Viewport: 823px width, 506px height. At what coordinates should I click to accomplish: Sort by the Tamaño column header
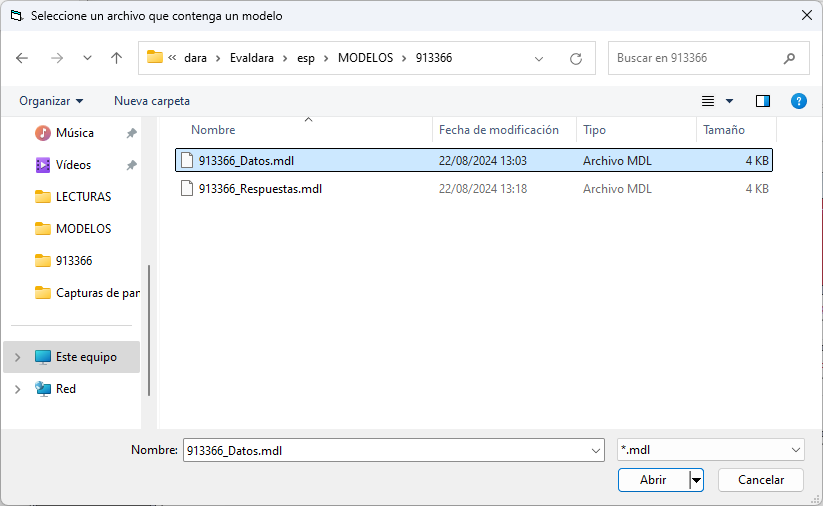coord(724,130)
